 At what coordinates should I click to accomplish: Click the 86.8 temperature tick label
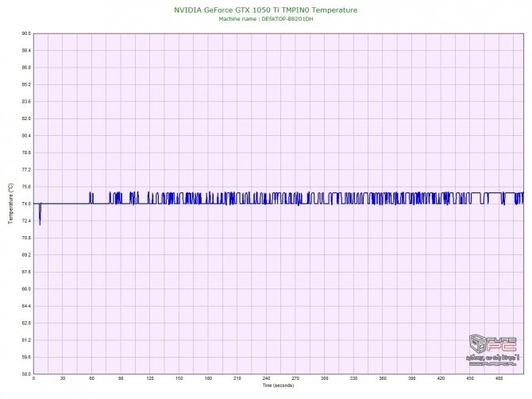[x=26, y=68]
